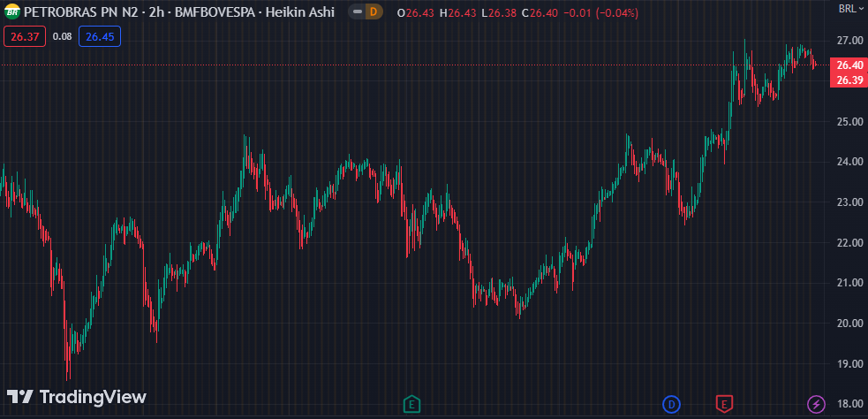
Task: Click the 27.00 price axis label
Action: click(849, 41)
